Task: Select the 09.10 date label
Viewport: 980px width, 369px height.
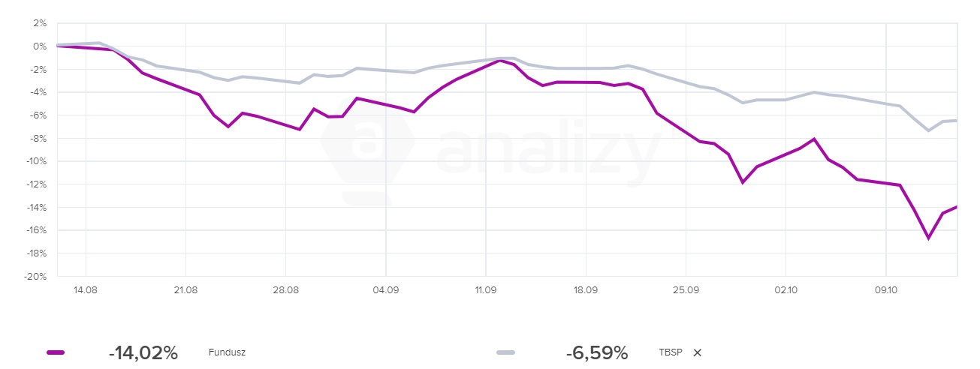Action: coord(886,289)
